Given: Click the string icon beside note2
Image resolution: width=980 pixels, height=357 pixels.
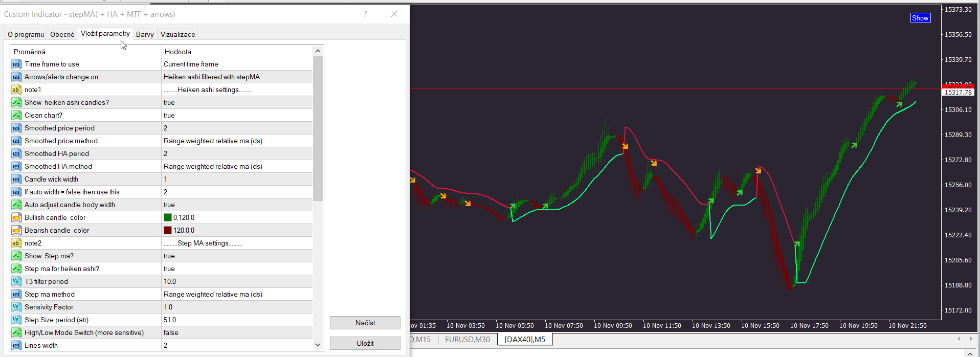Looking at the screenshot, I should coord(16,243).
